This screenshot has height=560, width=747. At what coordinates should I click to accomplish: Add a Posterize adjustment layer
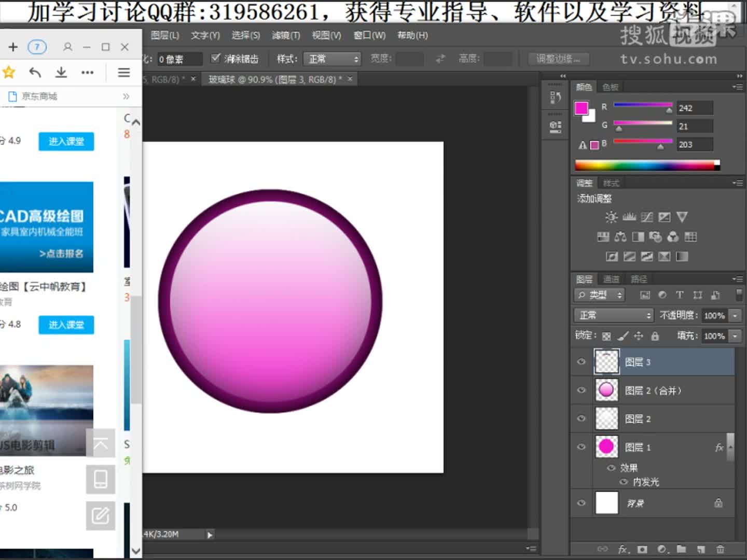point(629,256)
